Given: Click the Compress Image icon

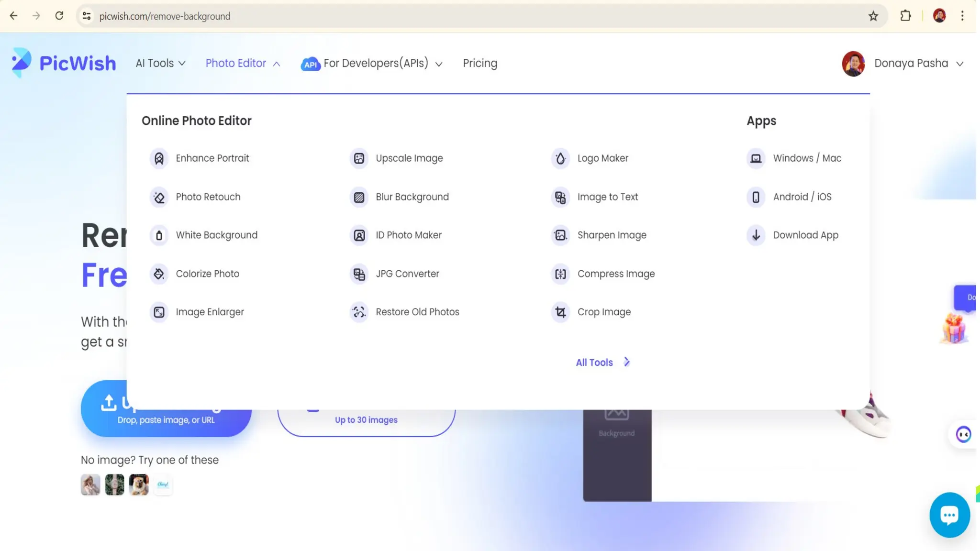Looking at the screenshot, I should coord(560,274).
